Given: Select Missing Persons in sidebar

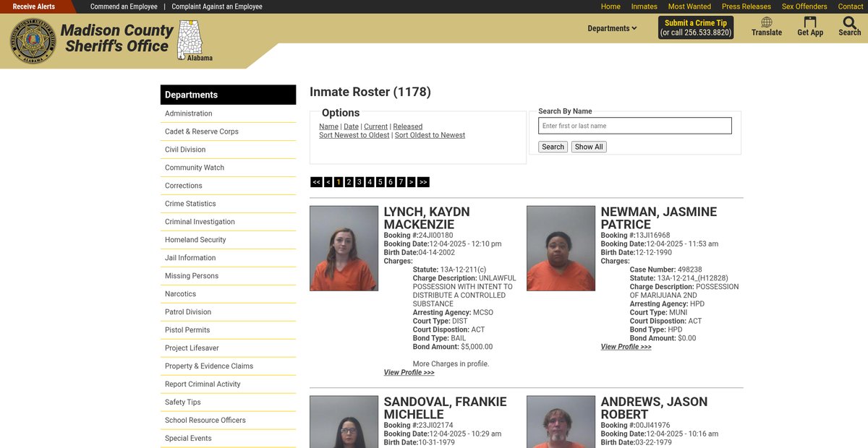Looking at the screenshot, I should pos(228,276).
